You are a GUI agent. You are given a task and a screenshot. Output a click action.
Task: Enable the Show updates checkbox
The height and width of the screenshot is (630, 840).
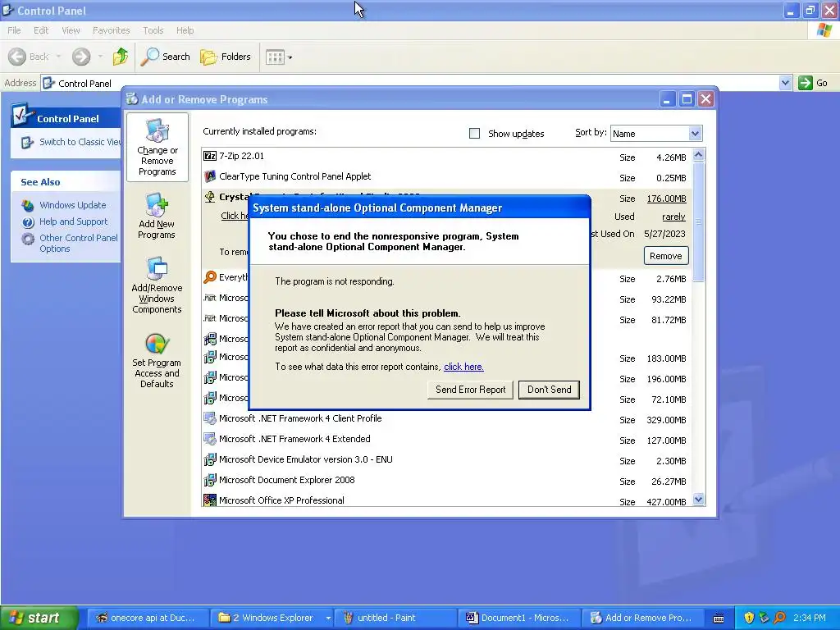[x=475, y=134]
